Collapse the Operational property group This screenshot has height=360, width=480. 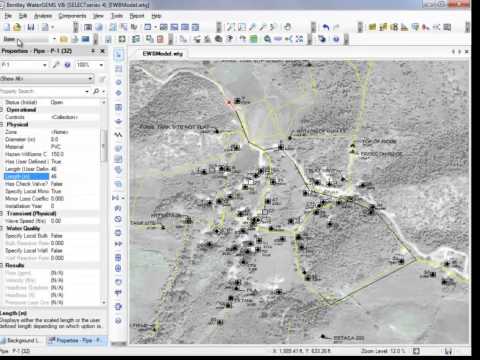2,110
